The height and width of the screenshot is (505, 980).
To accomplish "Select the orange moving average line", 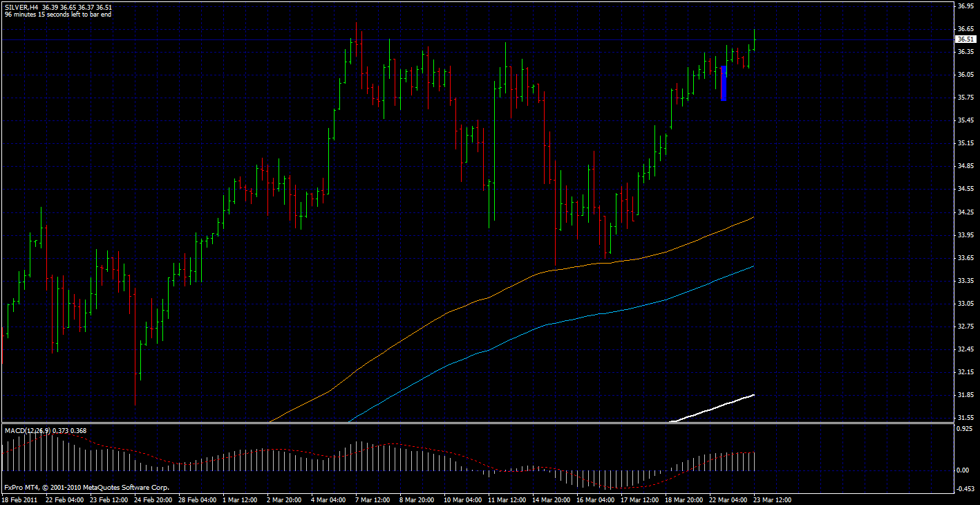I will click(484, 298).
